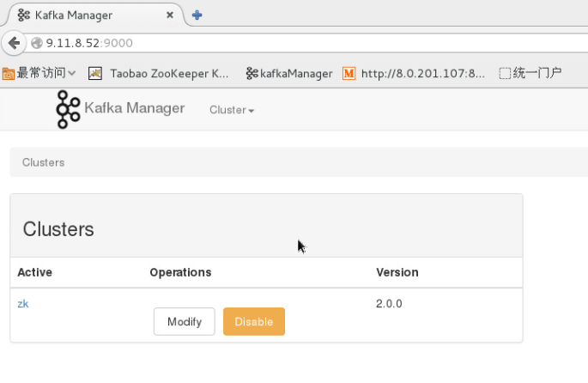Click the Clusters breadcrumb text

(43, 162)
